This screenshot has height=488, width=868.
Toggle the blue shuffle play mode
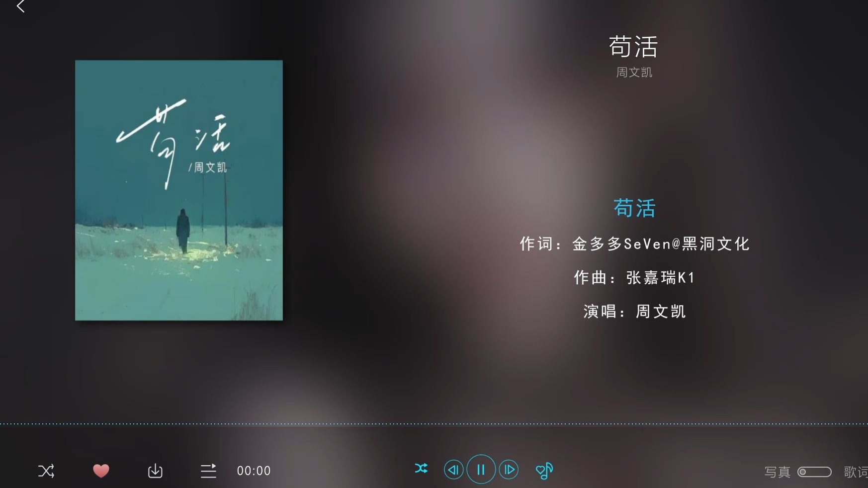(421, 469)
